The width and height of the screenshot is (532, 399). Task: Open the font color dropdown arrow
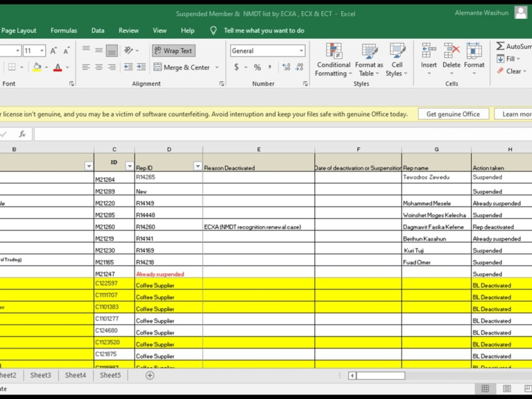[68, 67]
